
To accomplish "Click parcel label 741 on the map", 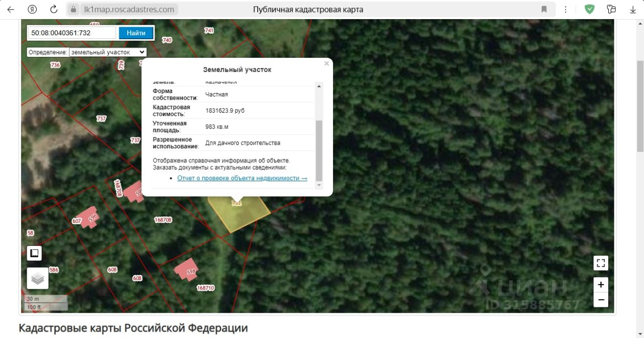I will (x=209, y=30).
